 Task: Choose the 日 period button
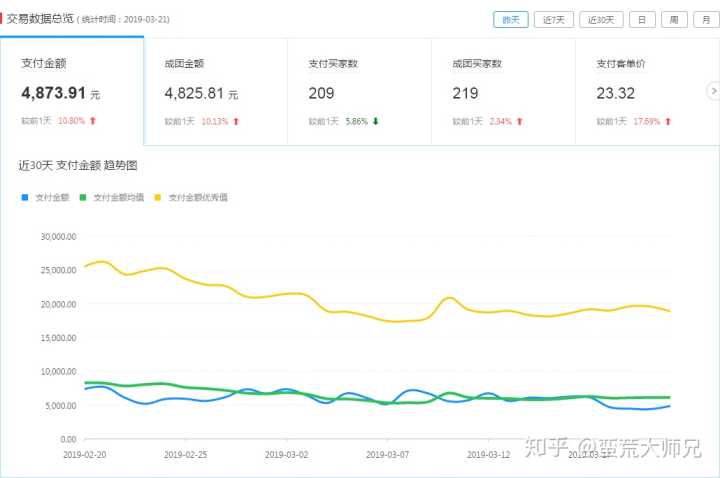pos(642,20)
